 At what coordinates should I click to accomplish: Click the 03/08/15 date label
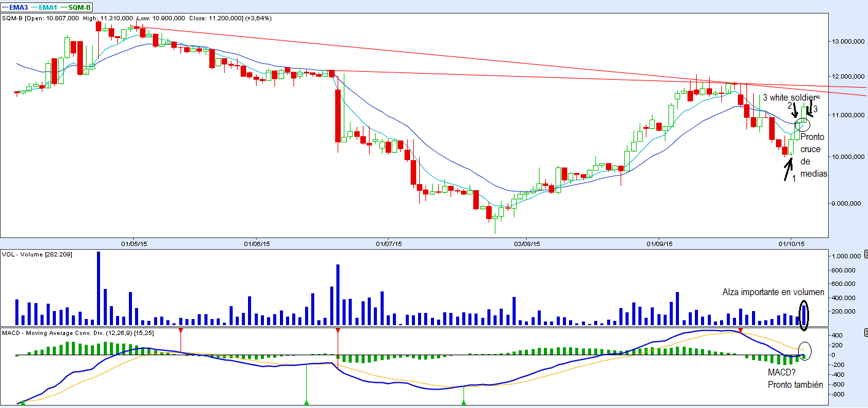tap(527, 244)
